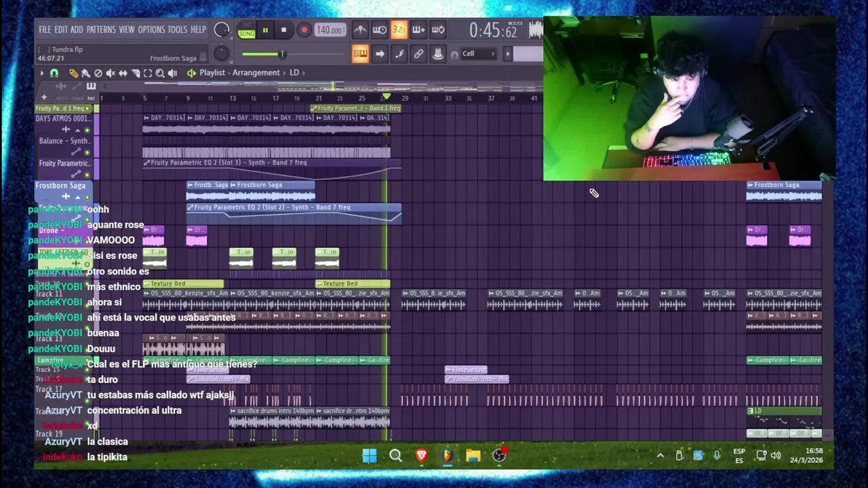This screenshot has height=488, width=868.
Task: Open the HELP menu
Action: (x=198, y=30)
